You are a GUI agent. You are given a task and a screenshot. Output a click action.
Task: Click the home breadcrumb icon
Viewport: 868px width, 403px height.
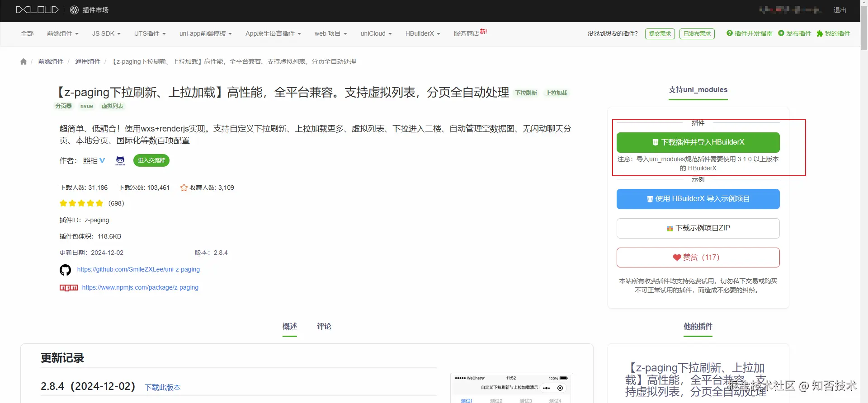24,61
